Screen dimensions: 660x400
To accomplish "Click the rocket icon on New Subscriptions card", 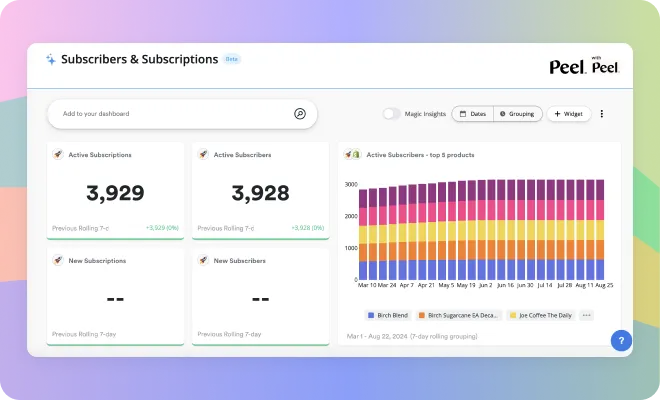I will coord(58,260).
